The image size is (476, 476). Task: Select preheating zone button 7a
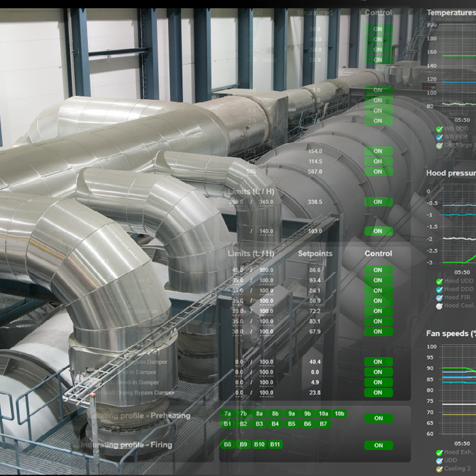pos(227,413)
